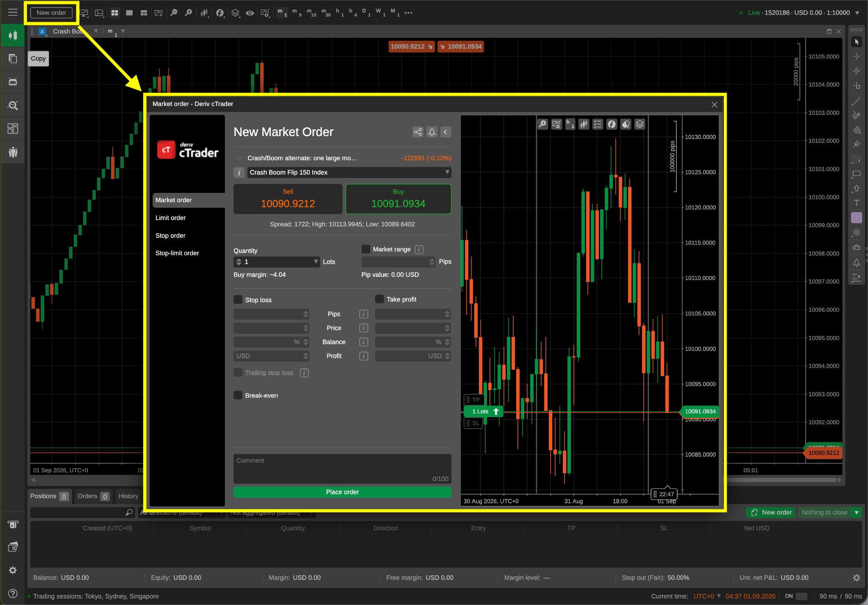This screenshot has width=868, height=605.
Task: Toggle the ON switch in status bar
Action: click(801, 596)
